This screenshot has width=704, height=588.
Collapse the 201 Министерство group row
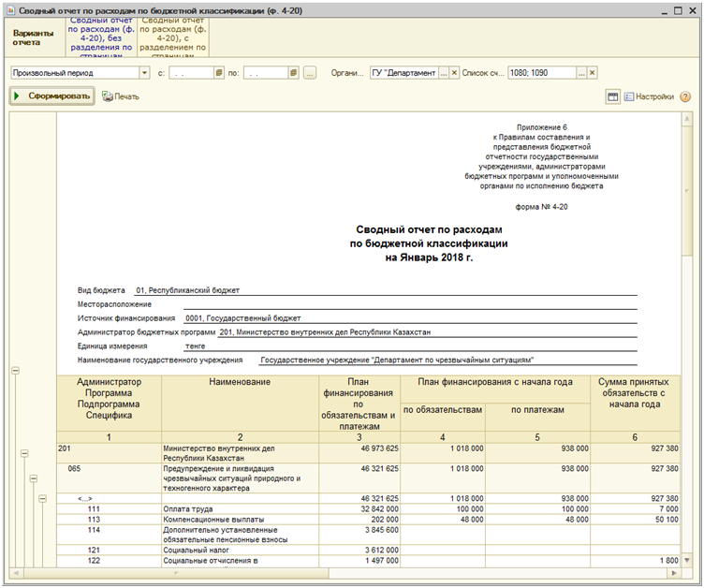pos(22,452)
